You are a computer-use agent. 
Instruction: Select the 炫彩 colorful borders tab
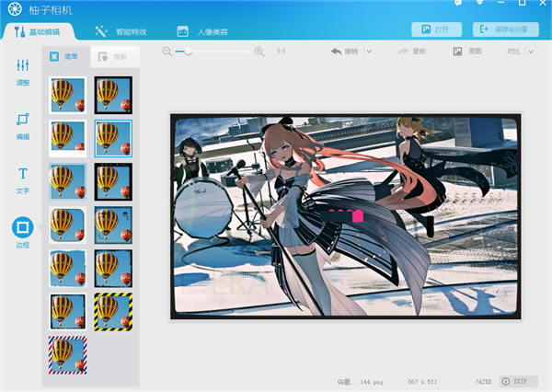(115, 57)
